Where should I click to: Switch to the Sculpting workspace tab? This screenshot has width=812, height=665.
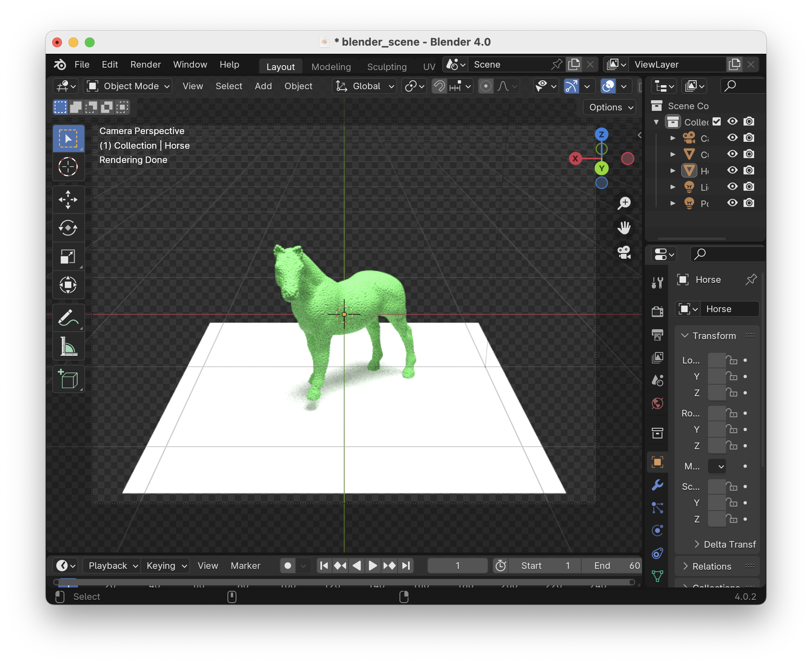tap(386, 66)
